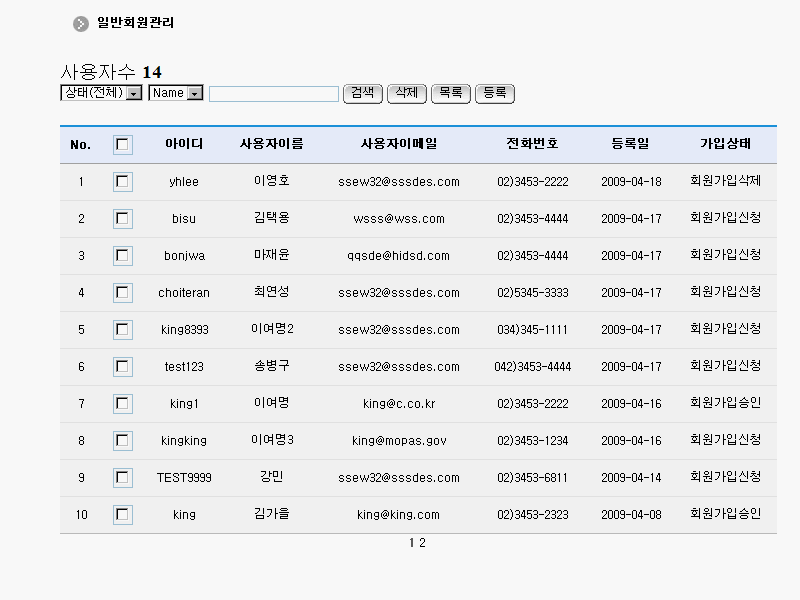Screen dimensions: 800x600
Task: Enable the checkbox for user TEST9999
Action: (x=123, y=478)
